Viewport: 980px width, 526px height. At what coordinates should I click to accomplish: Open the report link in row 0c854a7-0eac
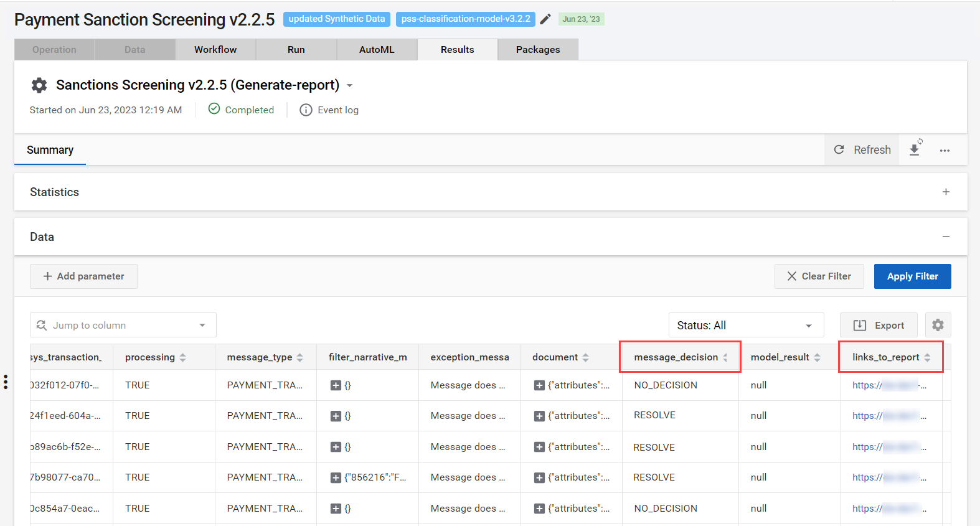coord(889,509)
